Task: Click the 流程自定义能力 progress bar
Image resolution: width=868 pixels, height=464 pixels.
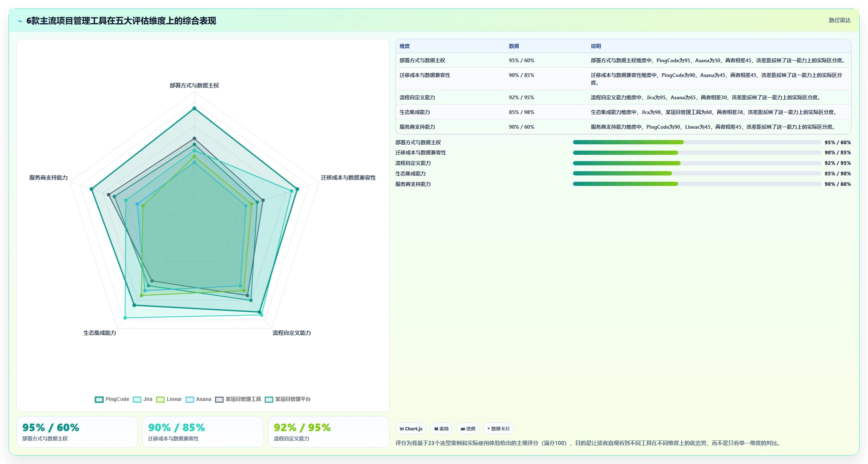Action: [x=697, y=163]
